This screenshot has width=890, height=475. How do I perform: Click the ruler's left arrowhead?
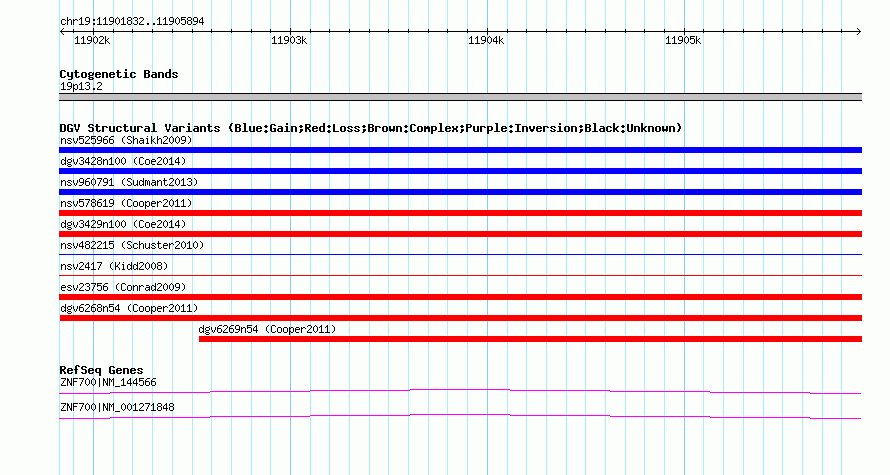62,32
